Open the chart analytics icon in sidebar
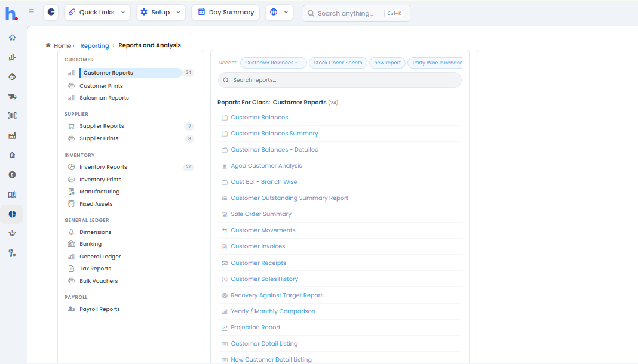The height and width of the screenshot is (364, 638). point(12,57)
